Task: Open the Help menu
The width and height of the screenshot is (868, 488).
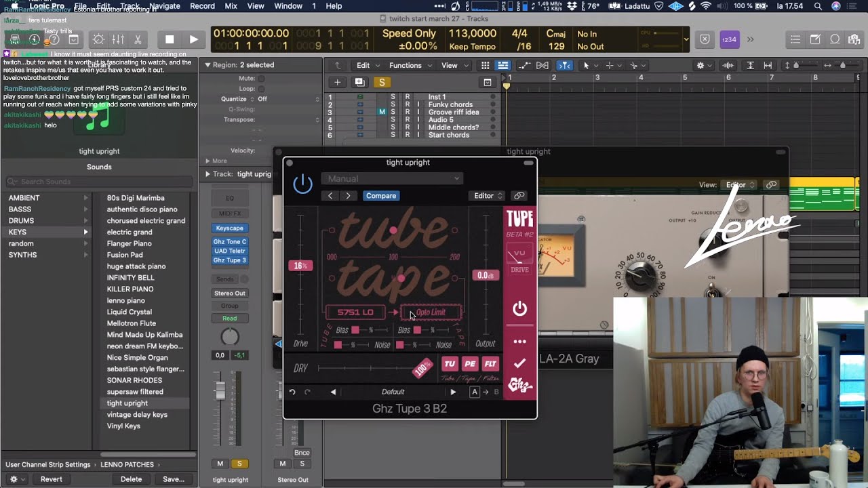Action: tap(334, 6)
